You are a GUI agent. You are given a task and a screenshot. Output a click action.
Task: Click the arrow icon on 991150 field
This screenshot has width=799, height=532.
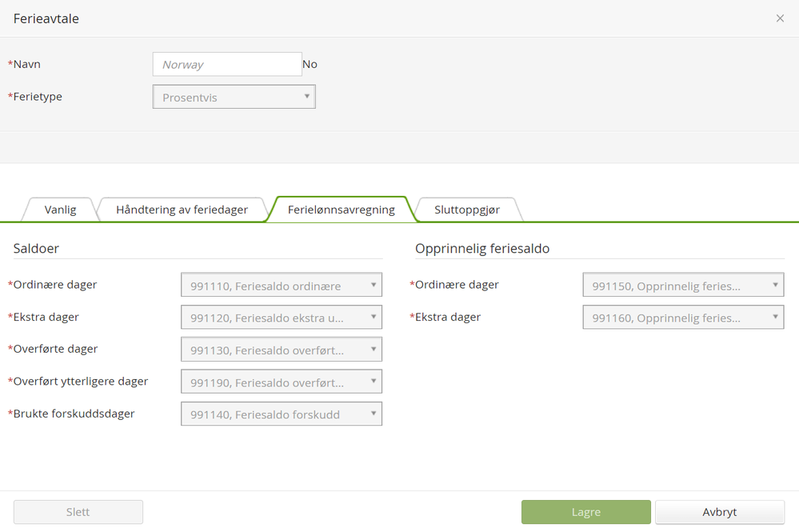click(775, 285)
